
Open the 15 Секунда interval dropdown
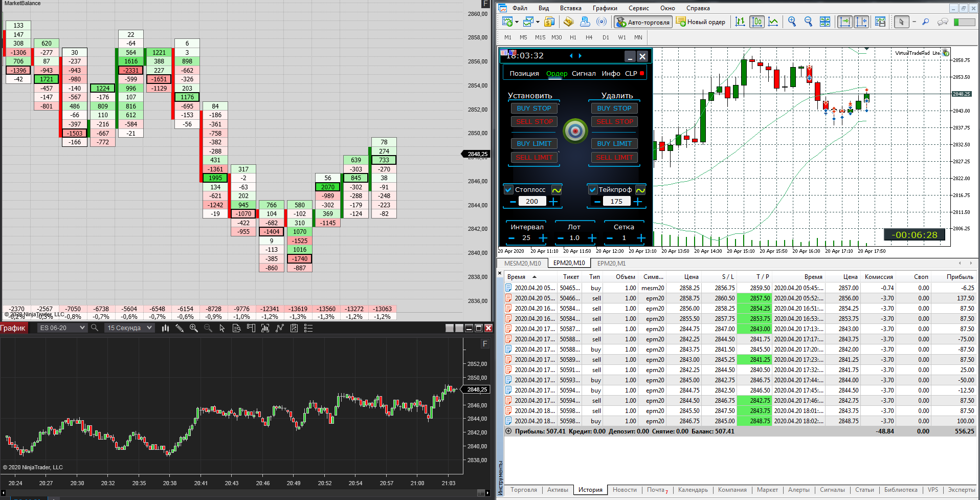point(129,328)
